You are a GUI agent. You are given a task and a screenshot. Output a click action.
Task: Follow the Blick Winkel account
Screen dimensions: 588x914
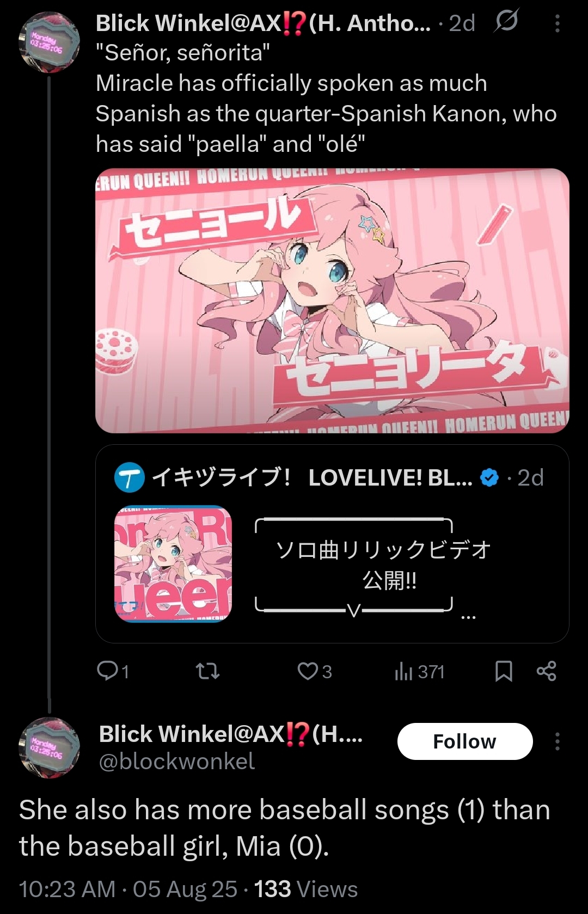click(465, 741)
